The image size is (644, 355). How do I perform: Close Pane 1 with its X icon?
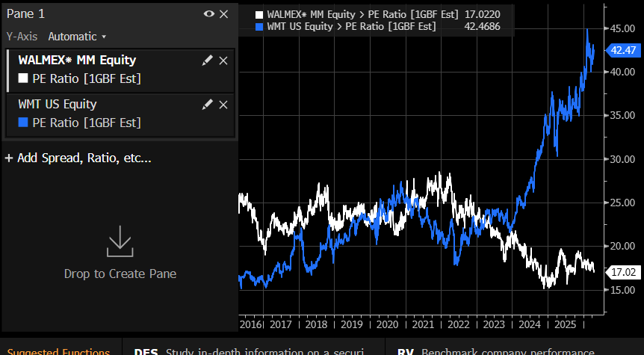point(224,14)
